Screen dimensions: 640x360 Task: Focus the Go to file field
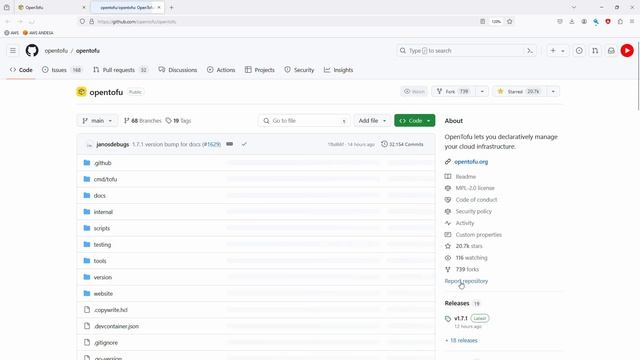coord(304,121)
